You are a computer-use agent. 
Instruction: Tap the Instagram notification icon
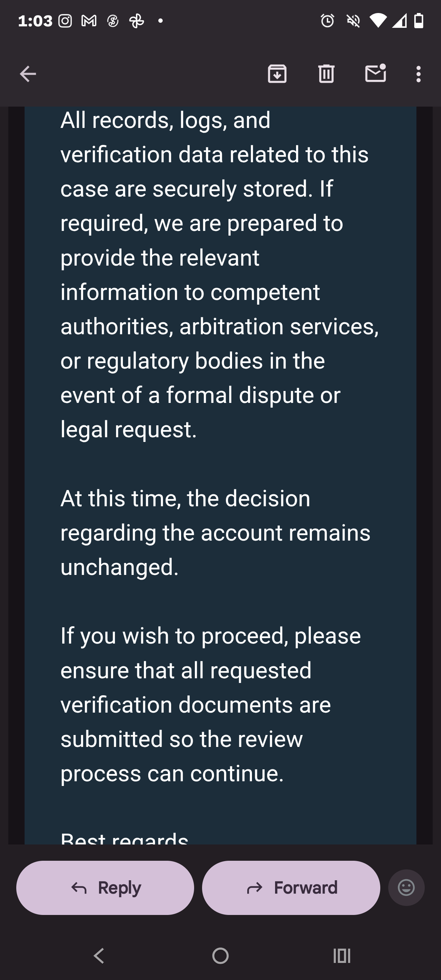tap(65, 21)
